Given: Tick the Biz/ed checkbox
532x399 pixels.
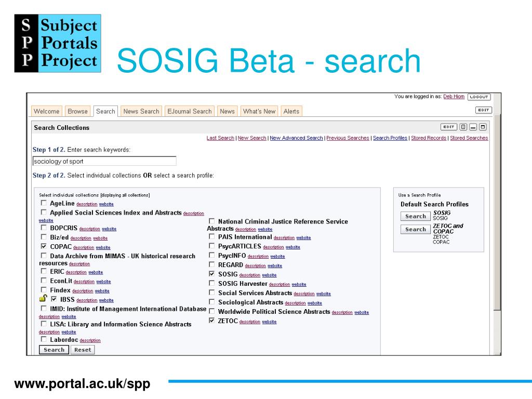Looking at the screenshot, I should click(44, 237).
